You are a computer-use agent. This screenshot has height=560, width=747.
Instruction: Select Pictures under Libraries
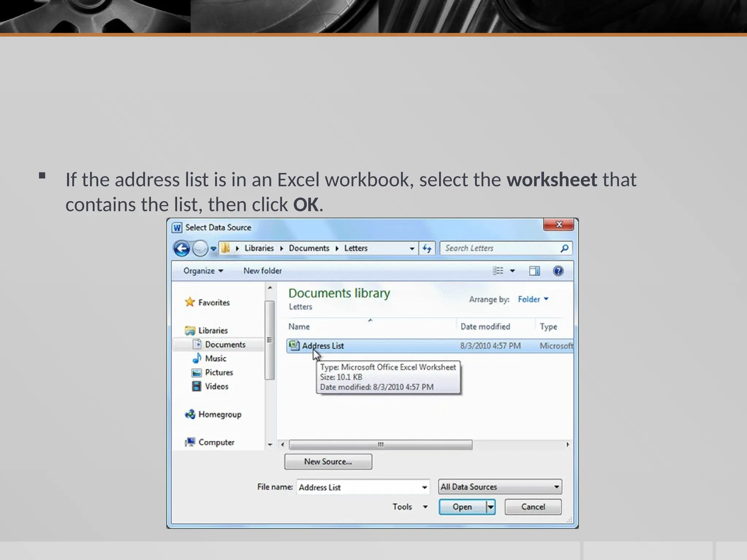[212, 373]
